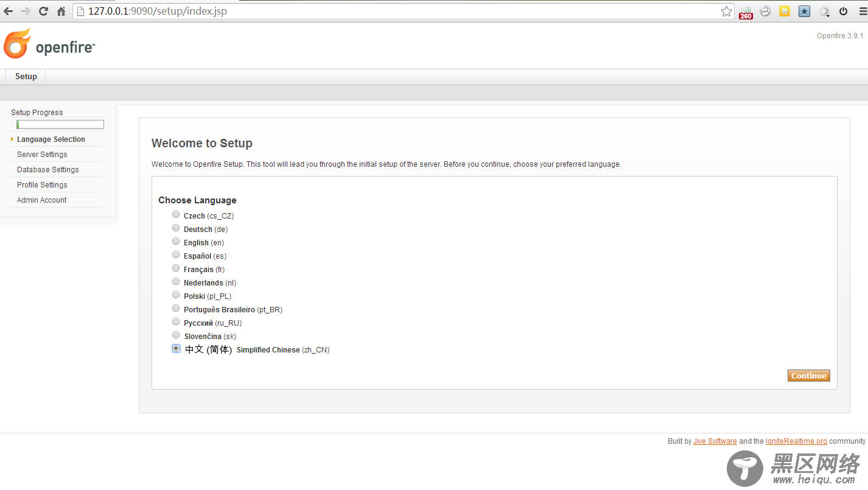Select Русский (ru_RU) radio button

tap(176, 321)
